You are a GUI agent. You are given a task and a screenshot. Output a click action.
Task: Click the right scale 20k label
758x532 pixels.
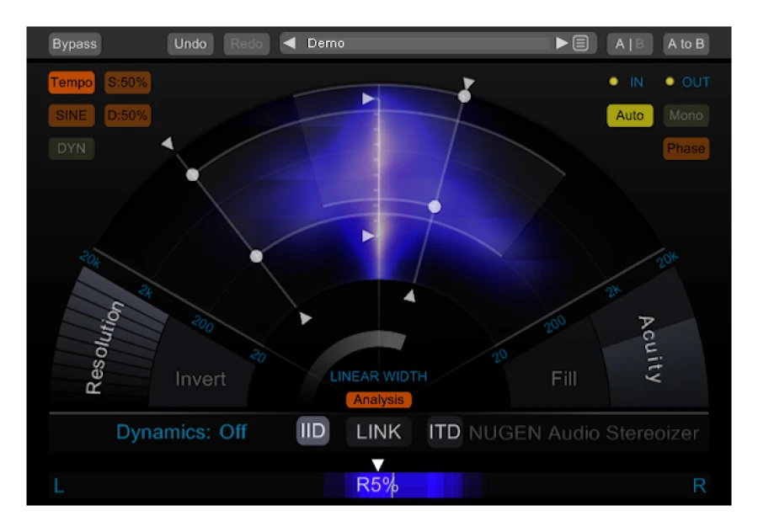click(667, 259)
